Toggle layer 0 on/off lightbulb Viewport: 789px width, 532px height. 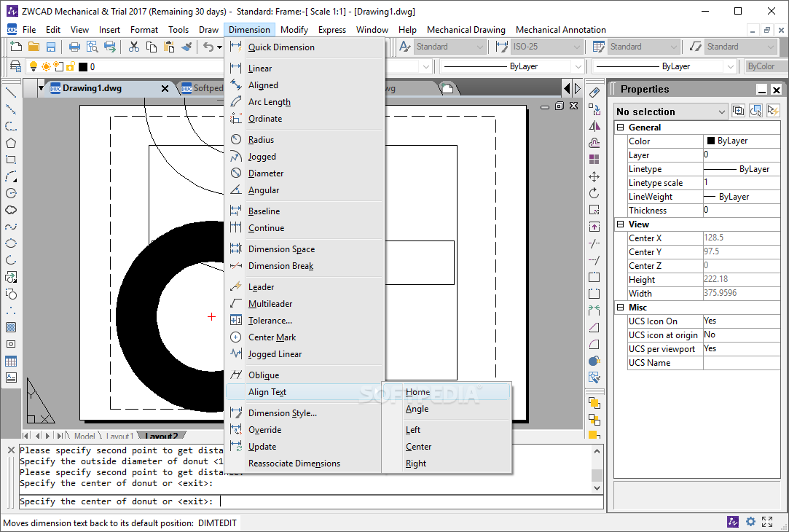pos(34,66)
